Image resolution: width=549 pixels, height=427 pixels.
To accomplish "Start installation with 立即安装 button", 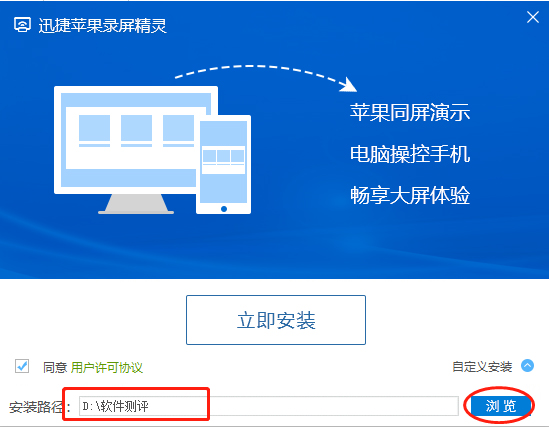I will coord(276,320).
